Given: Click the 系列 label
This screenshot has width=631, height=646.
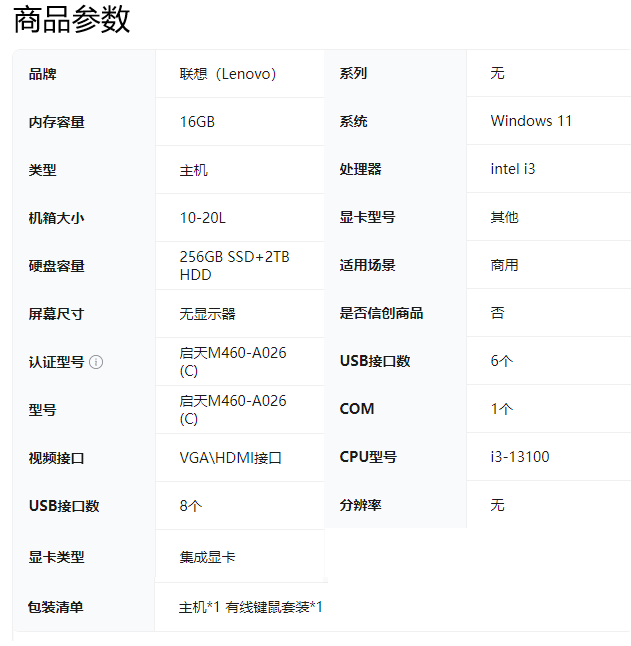Looking at the screenshot, I should (x=353, y=73).
